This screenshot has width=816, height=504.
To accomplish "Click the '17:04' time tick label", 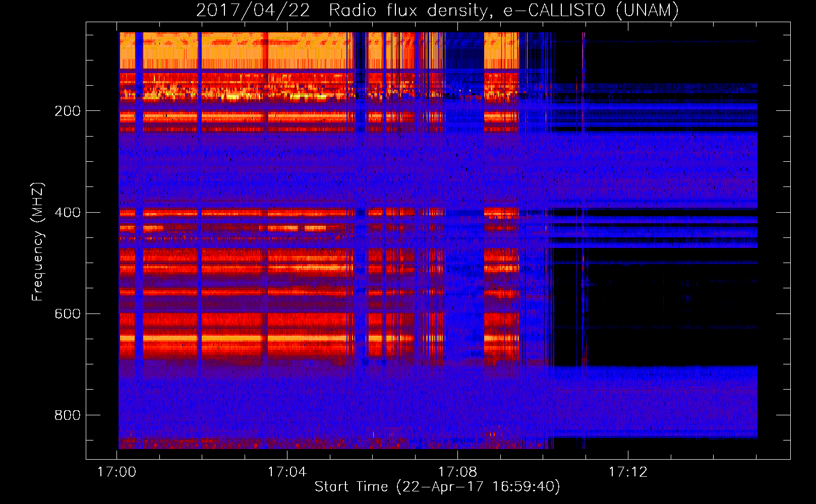I will click(x=287, y=472).
